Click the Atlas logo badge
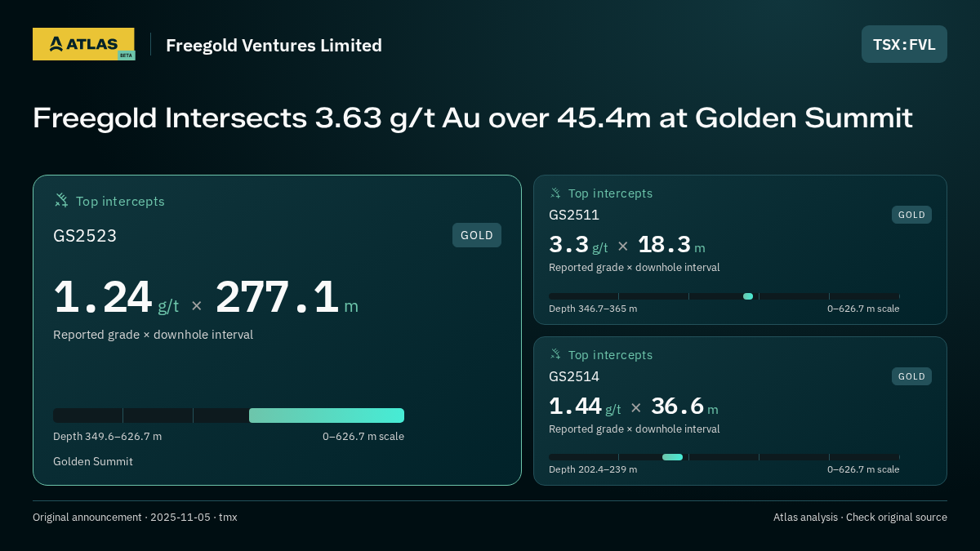 coord(83,44)
